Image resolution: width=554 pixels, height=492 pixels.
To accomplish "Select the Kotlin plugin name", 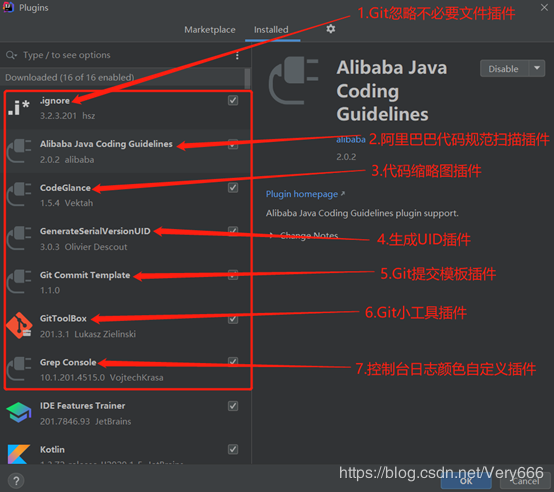I will pos(52,449).
